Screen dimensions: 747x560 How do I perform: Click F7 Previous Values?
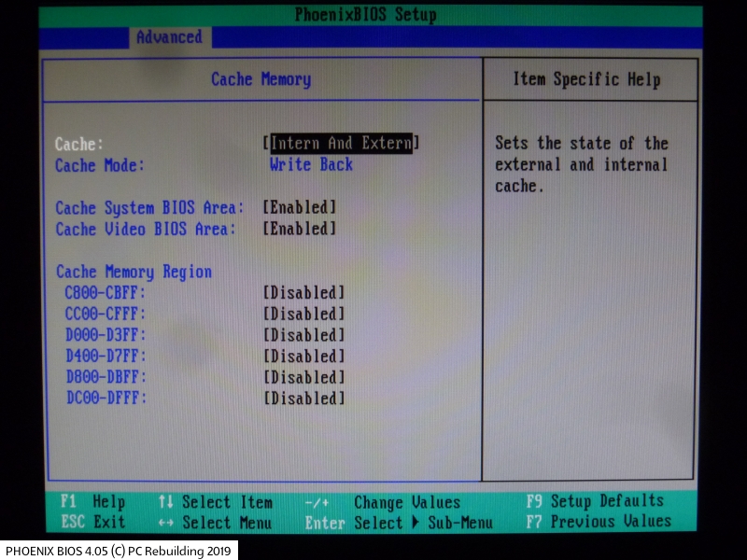point(598,522)
